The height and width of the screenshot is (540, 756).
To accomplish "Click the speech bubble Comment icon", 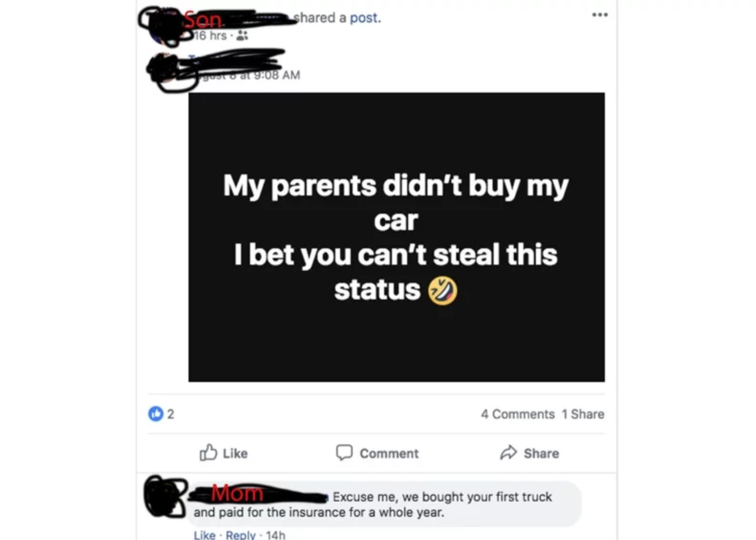I will tap(344, 452).
